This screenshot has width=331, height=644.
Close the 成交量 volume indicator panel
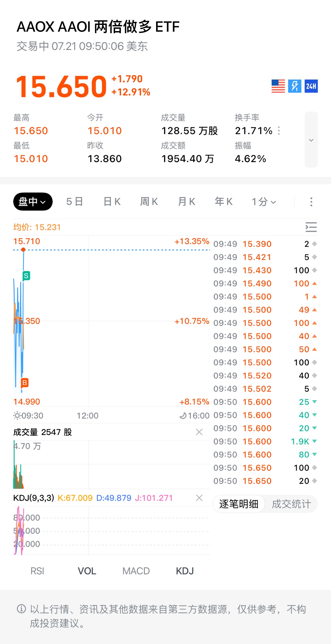click(x=199, y=432)
